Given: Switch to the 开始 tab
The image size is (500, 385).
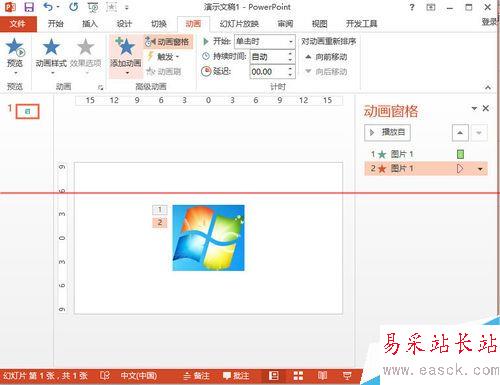Looking at the screenshot, I should click(55, 24).
